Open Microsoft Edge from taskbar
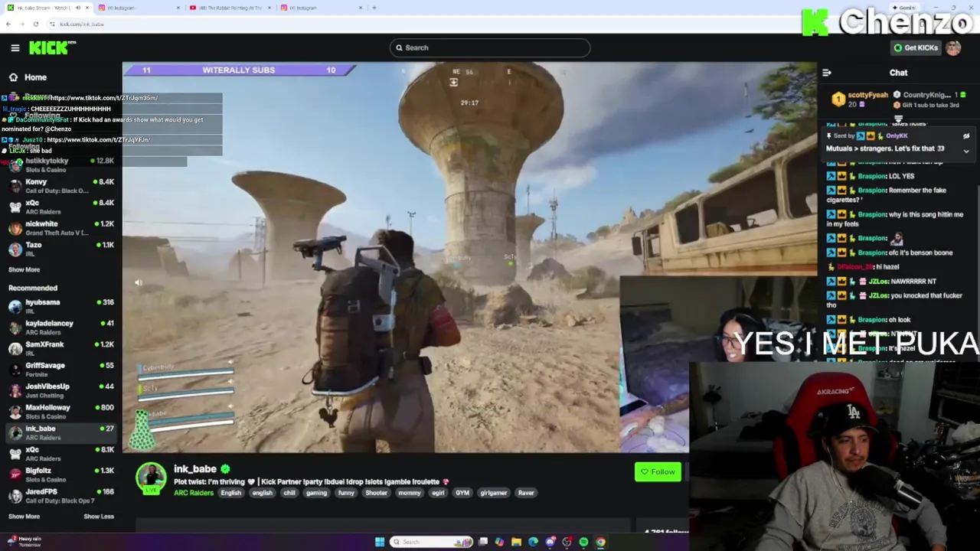 coord(534,542)
